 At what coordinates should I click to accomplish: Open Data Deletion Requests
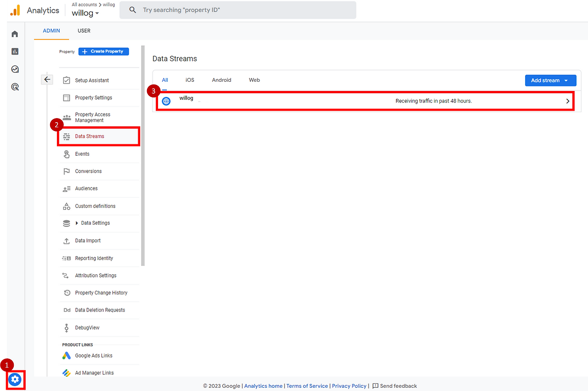[x=100, y=310]
